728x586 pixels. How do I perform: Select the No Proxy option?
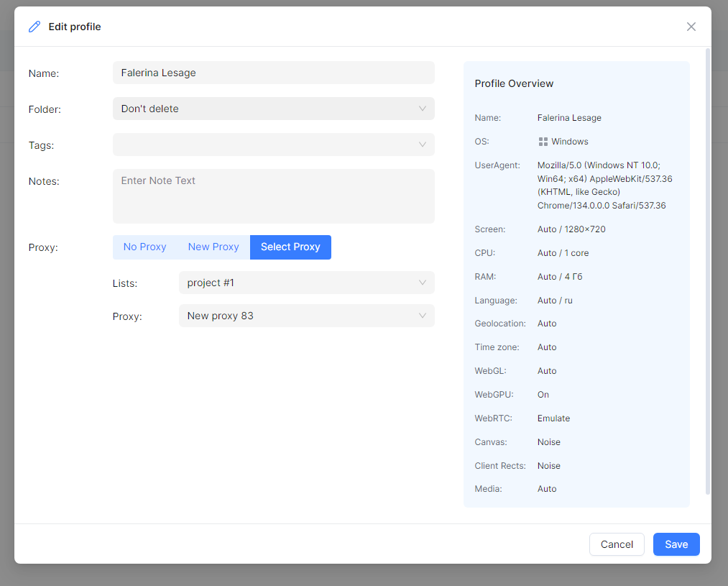click(x=144, y=247)
